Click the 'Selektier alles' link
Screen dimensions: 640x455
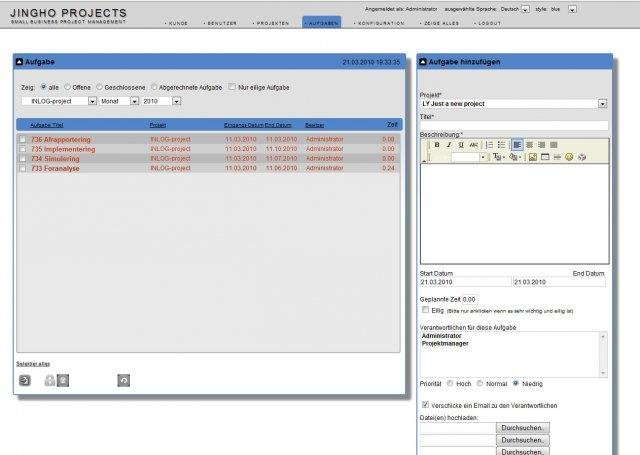33,364
